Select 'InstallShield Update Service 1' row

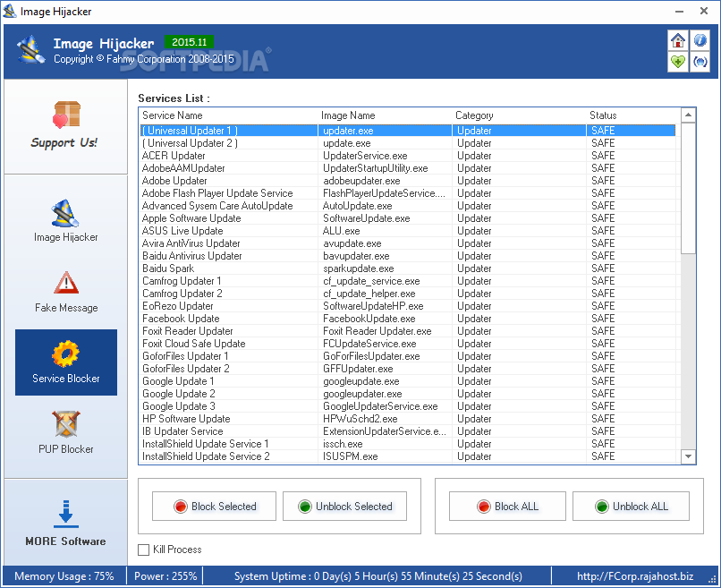pyautogui.click(x=408, y=444)
